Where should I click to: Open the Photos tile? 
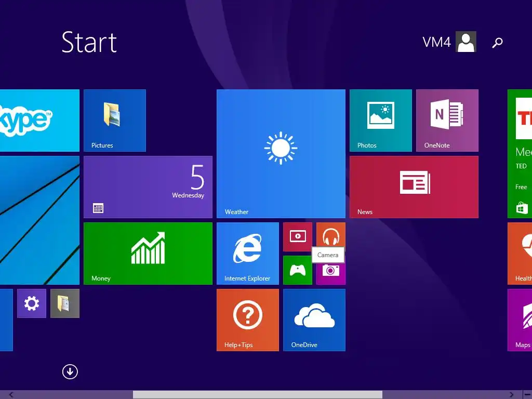click(381, 121)
